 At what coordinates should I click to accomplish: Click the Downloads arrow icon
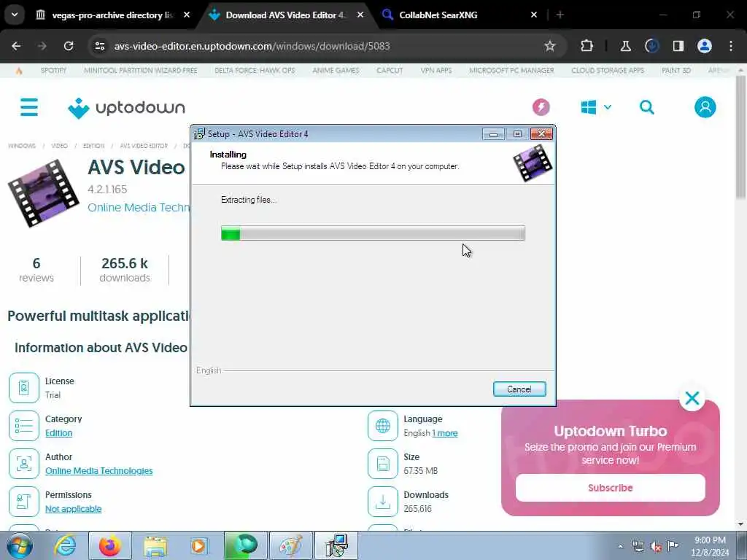click(x=382, y=502)
